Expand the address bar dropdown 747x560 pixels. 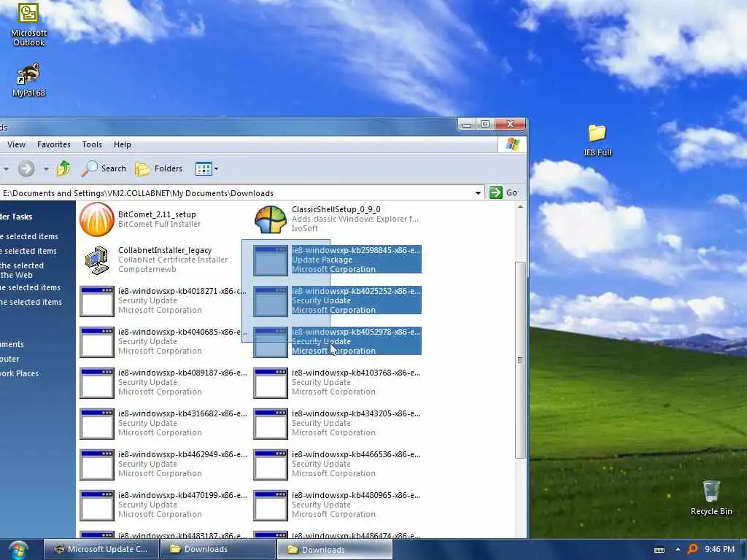pyautogui.click(x=478, y=192)
